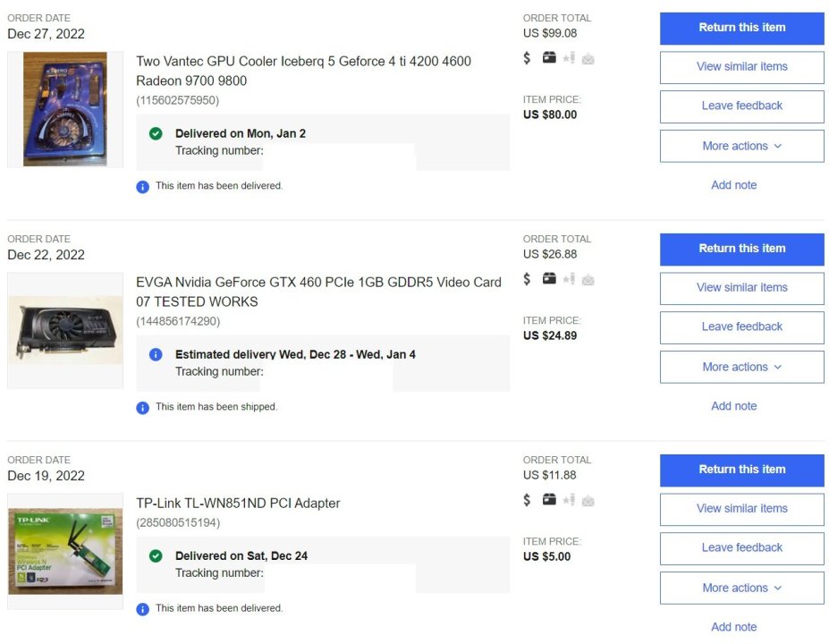Click the green checkmark beside Delivered on Mon, Jan 2

click(156, 133)
